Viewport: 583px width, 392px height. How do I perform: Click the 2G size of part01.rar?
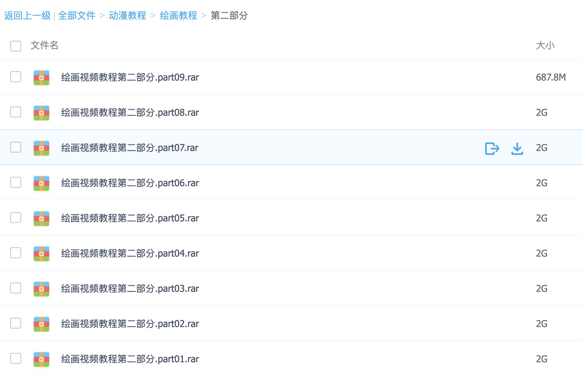(x=542, y=359)
